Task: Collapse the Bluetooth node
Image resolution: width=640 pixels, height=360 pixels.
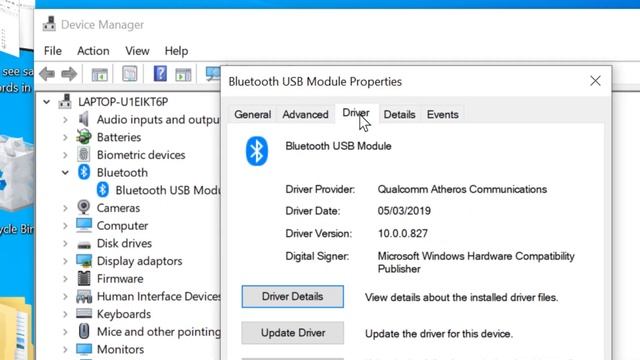Action: pyautogui.click(x=65, y=173)
